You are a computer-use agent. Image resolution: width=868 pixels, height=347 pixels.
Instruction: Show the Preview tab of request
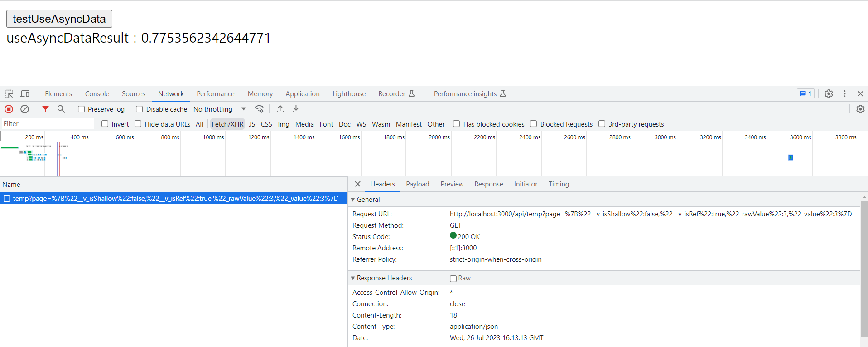point(452,184)
